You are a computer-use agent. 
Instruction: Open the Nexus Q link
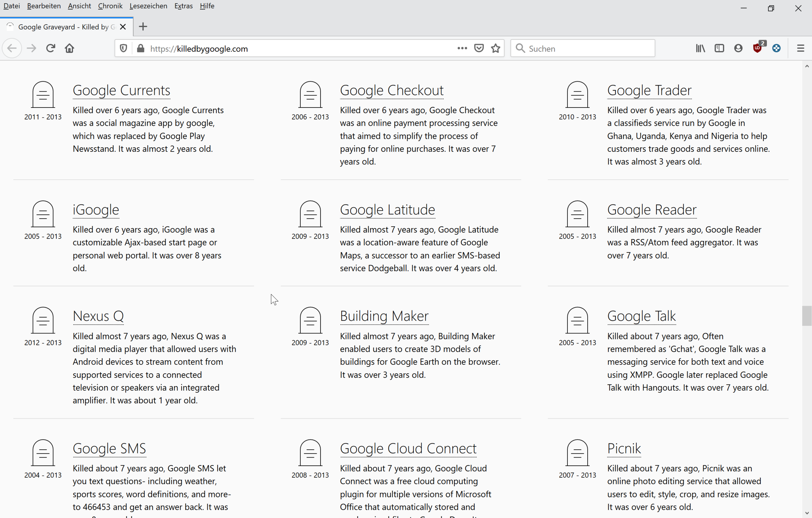(x=98, y=316)
